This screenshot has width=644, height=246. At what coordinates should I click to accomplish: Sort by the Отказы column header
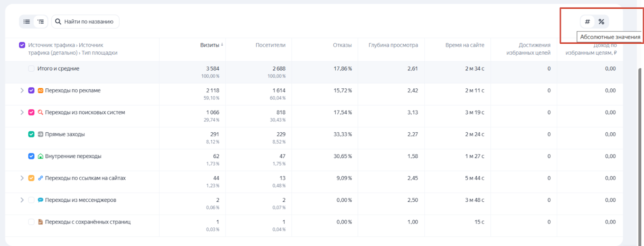342,45
